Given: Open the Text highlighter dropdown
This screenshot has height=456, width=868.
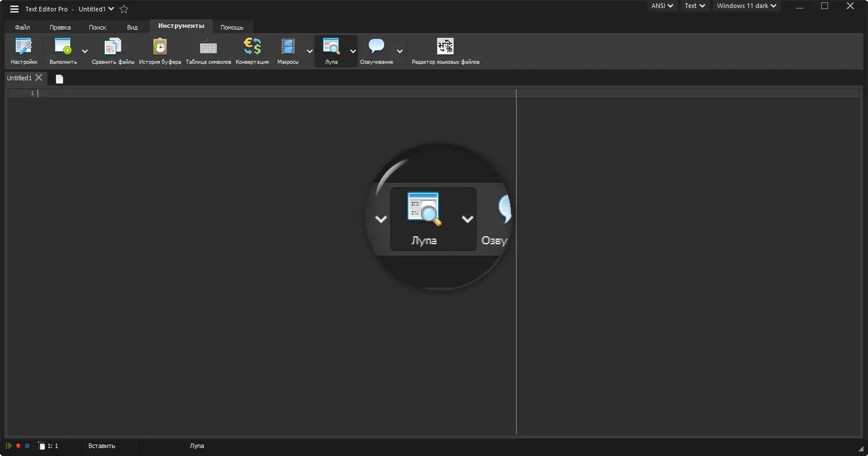Looking at the screenshot, I should click(x=695, y=6).
